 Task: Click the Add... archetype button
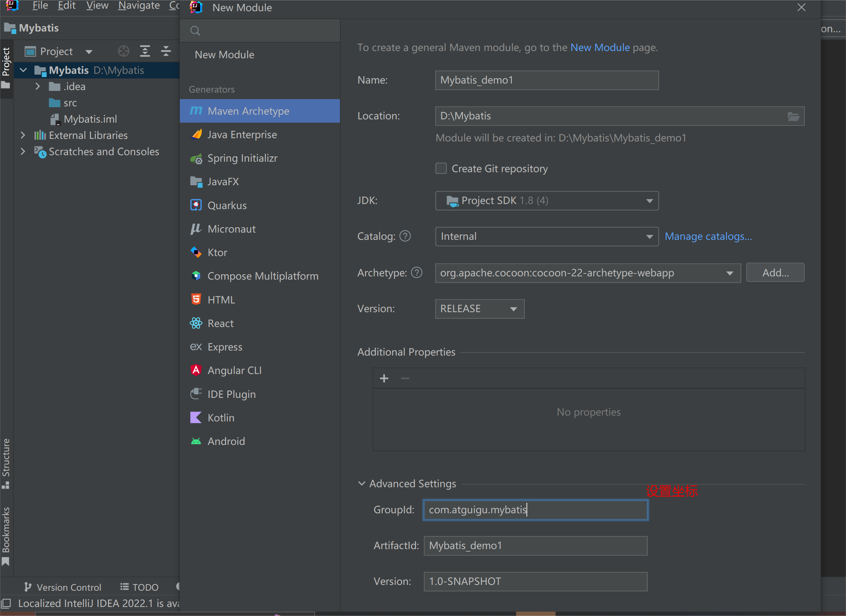(775, 273)
